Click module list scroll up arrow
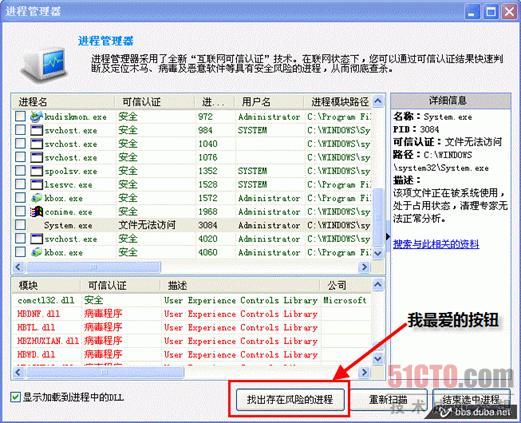The image size is (521, 423). [378, 285]
